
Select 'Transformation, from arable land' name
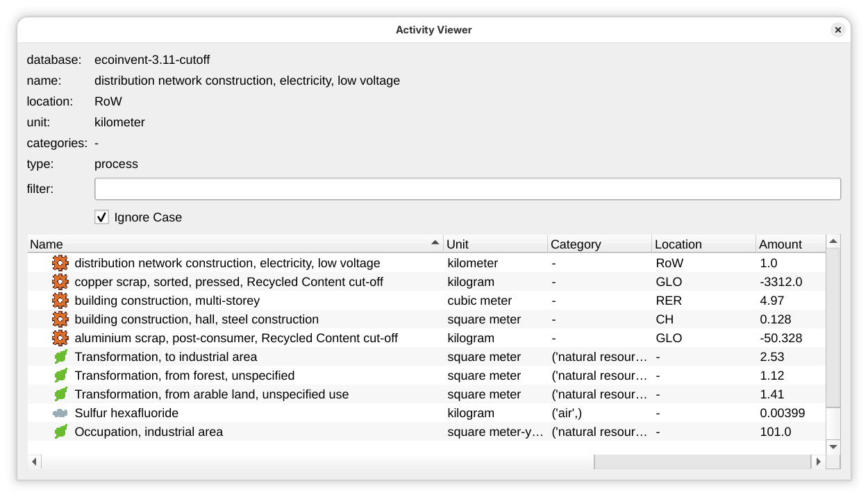point(212,394)
